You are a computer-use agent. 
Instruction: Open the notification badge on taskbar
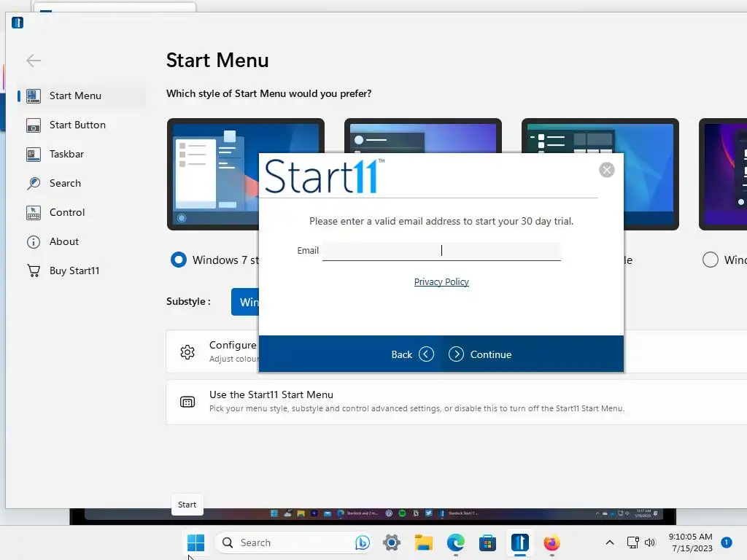pyautogui.click(x=727, y=542)
